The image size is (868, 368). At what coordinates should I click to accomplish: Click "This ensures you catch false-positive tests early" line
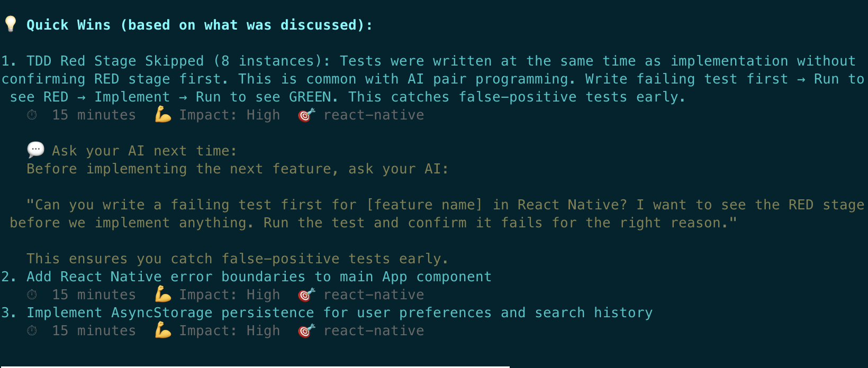pos(237,259)
